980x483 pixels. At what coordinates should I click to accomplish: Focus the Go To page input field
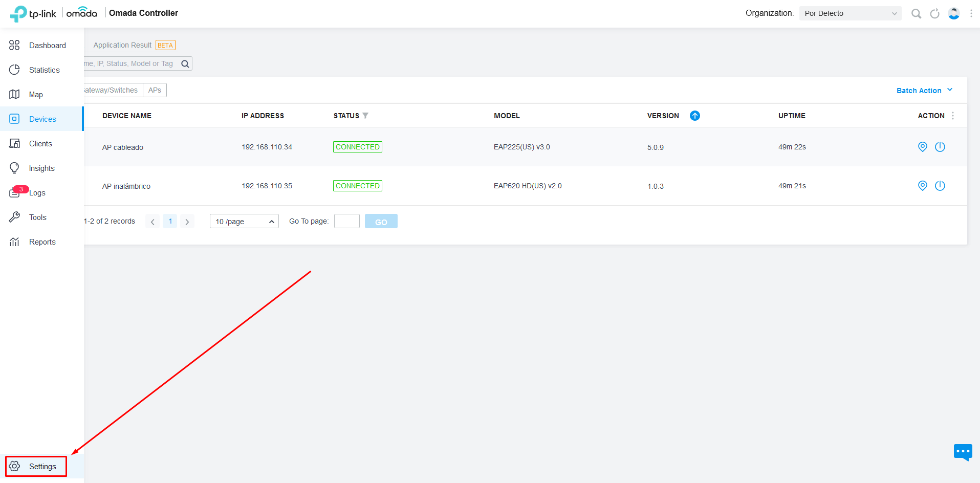(x=346, y=221)
